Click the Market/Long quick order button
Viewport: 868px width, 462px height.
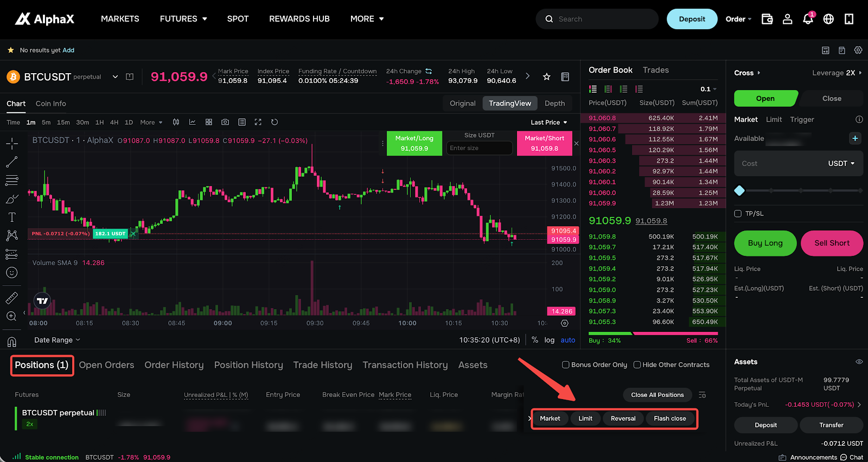pos(414,143)
